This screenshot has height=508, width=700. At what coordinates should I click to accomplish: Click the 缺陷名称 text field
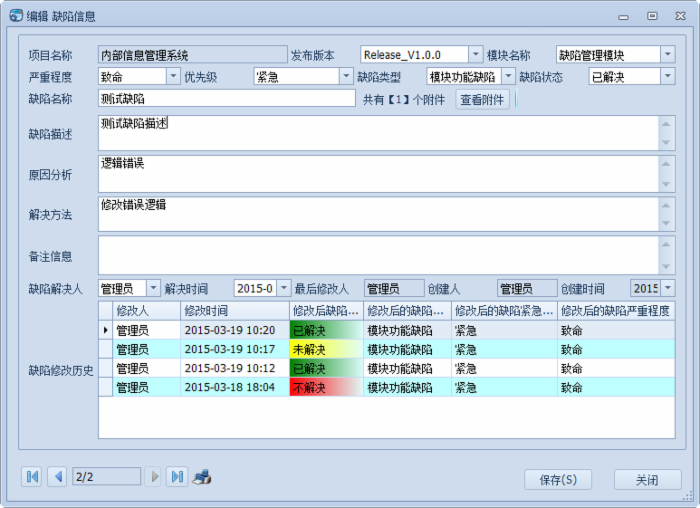(x=226, y=99)
